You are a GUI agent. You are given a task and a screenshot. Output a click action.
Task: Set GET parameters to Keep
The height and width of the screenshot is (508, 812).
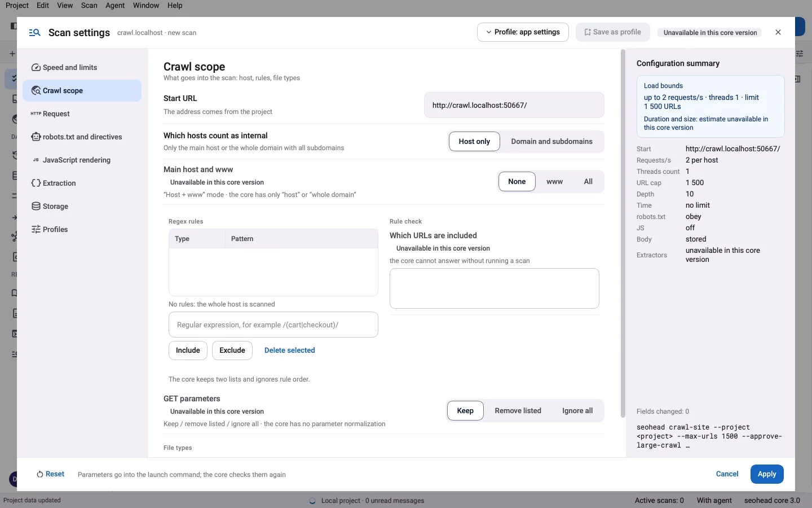465,411
